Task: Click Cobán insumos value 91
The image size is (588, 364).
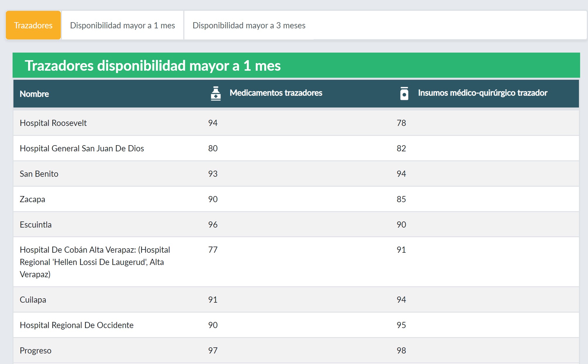Action: point(401,250)
